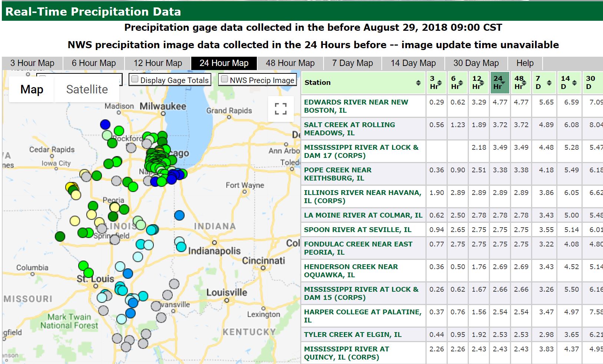Viewport: 603px width, 364px height.
Task: Select the Map view button
Action: [32, 89]
